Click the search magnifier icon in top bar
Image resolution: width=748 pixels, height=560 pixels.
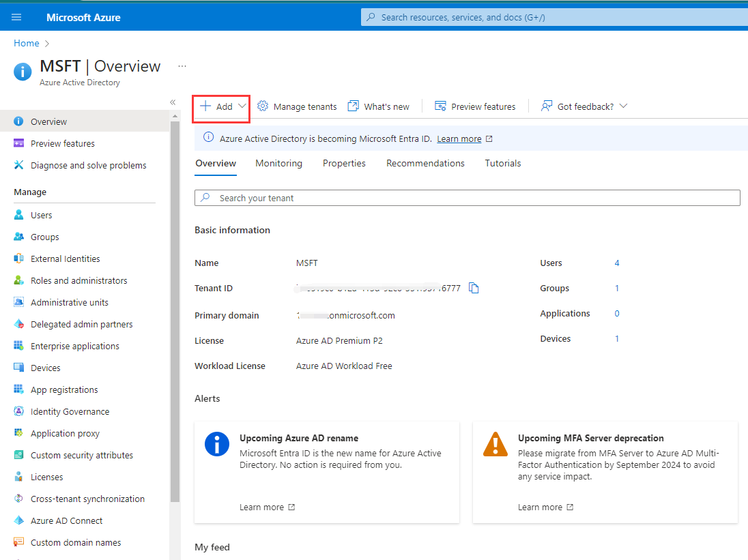(x=371, y=17)
